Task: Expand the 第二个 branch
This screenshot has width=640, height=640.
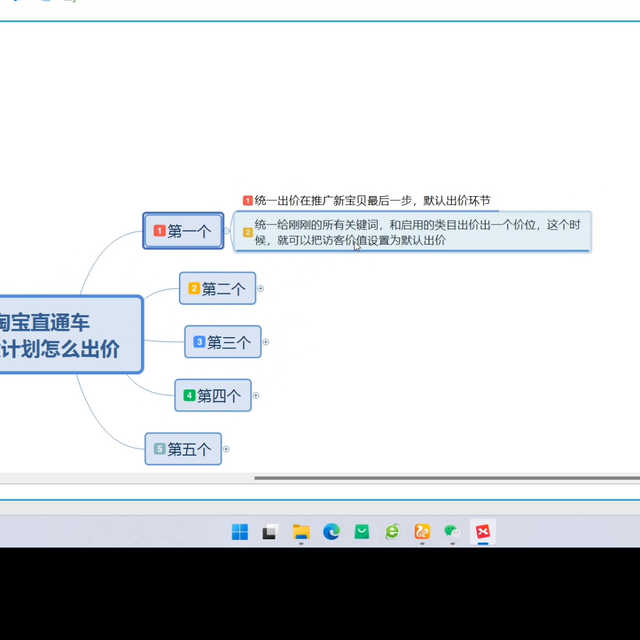Action: click(x=260, y=289)
